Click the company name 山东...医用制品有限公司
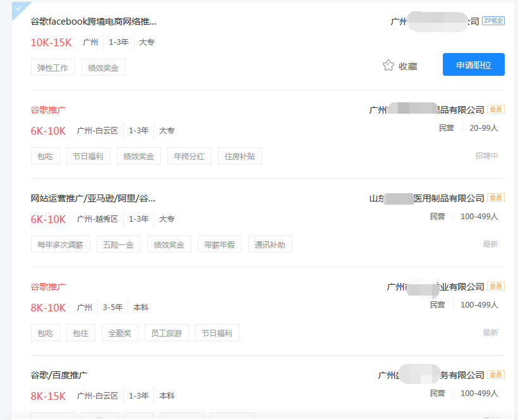Screen dimensions: 518x420 tap(426, 198)
